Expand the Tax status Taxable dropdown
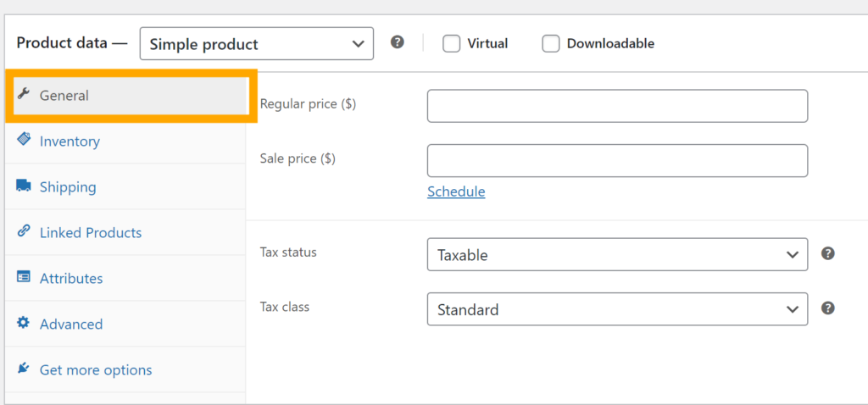Screen dimensions: 868x405 click(616, 254)
